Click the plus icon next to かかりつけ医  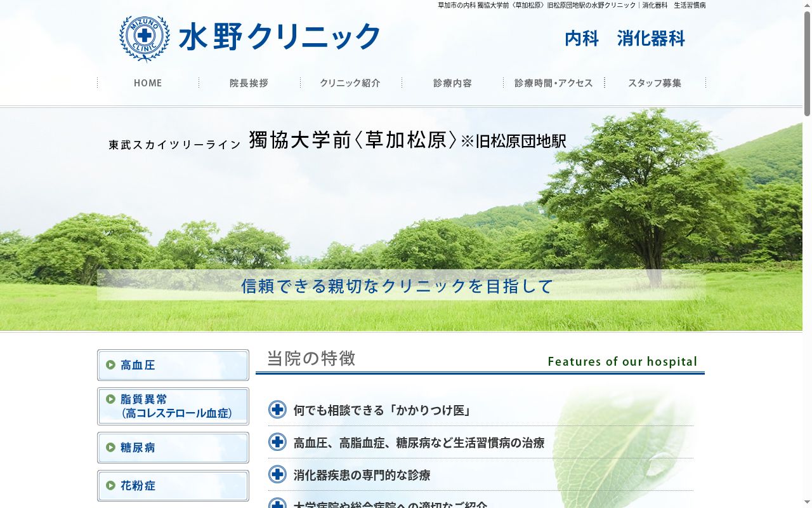[x=277, y=410]
